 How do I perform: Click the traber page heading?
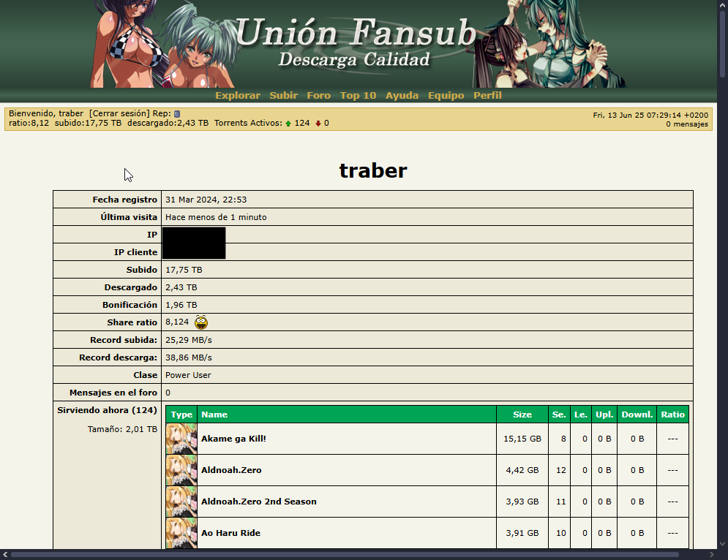point(373,170)
